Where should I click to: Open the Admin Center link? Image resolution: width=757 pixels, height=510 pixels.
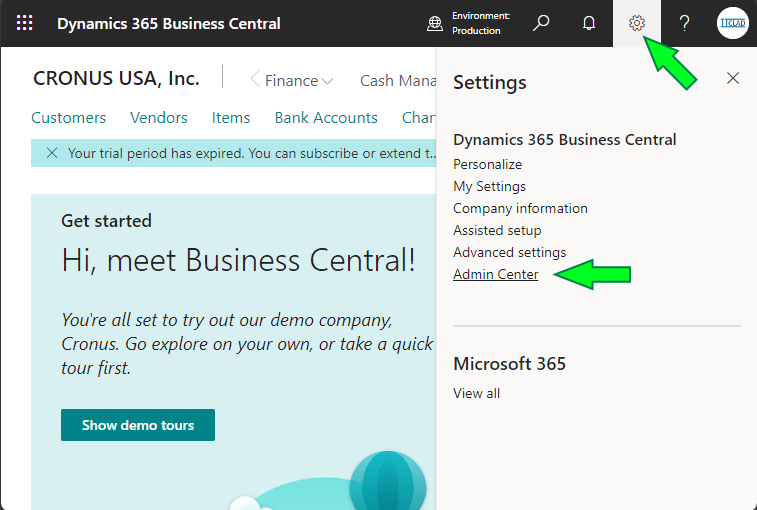(x=495, y=274)
